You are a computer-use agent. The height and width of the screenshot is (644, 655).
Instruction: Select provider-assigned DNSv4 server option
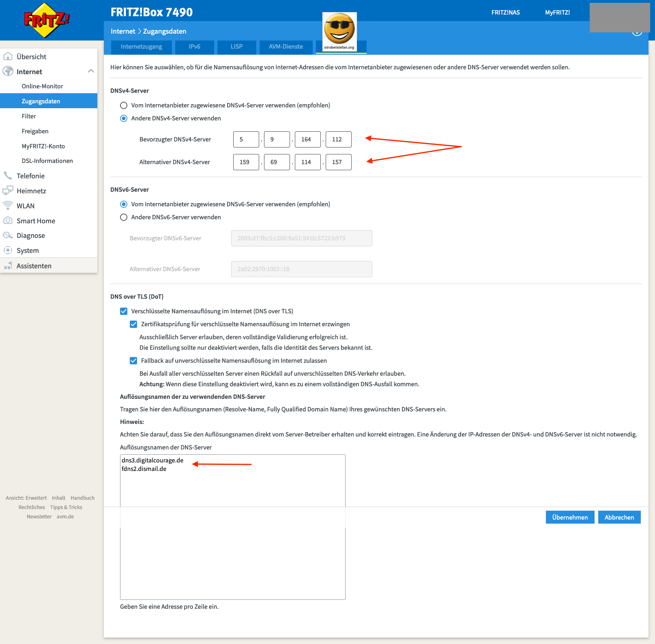pos(124,105)
